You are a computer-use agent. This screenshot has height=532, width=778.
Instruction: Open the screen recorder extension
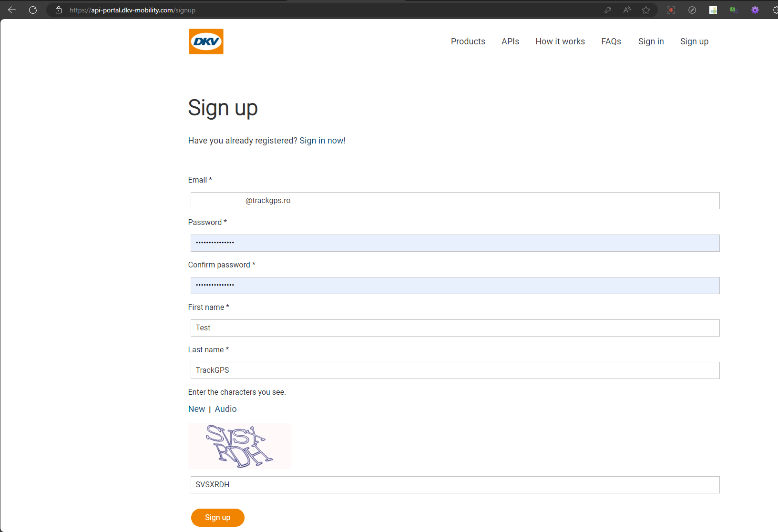671,10
